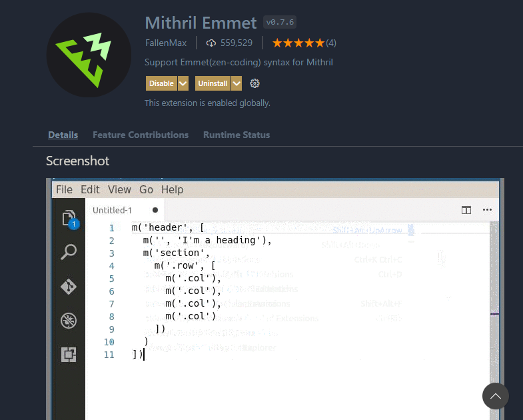This screenshot has width=523, height=420.
Task: Click line number 11 in the gutter
Action: tap(109, 355)
